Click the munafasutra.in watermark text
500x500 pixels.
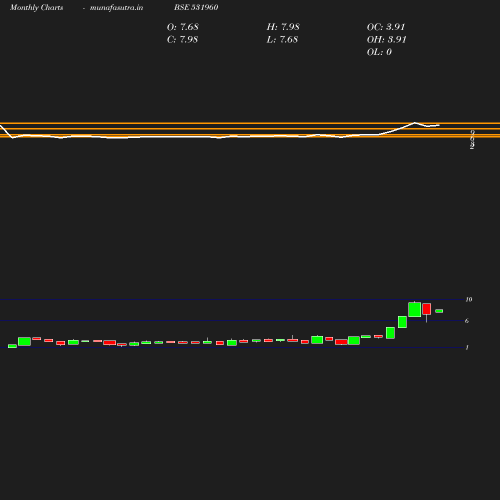tap(116, 8)
